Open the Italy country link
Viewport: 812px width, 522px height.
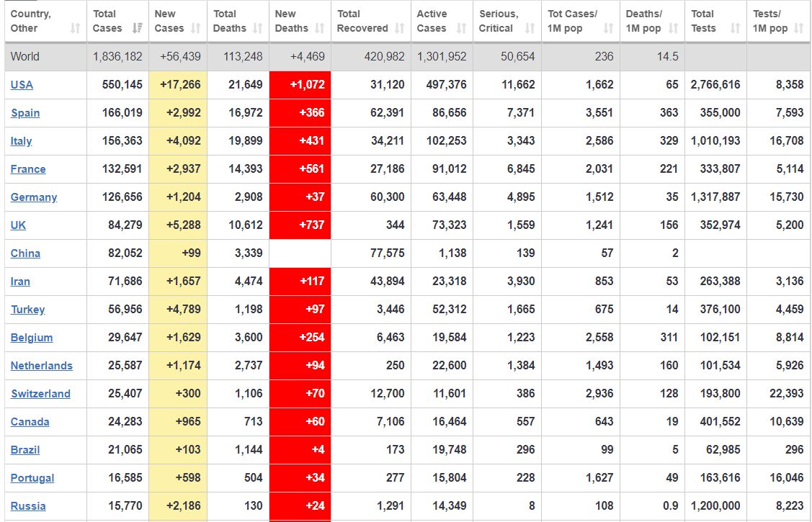21,140
